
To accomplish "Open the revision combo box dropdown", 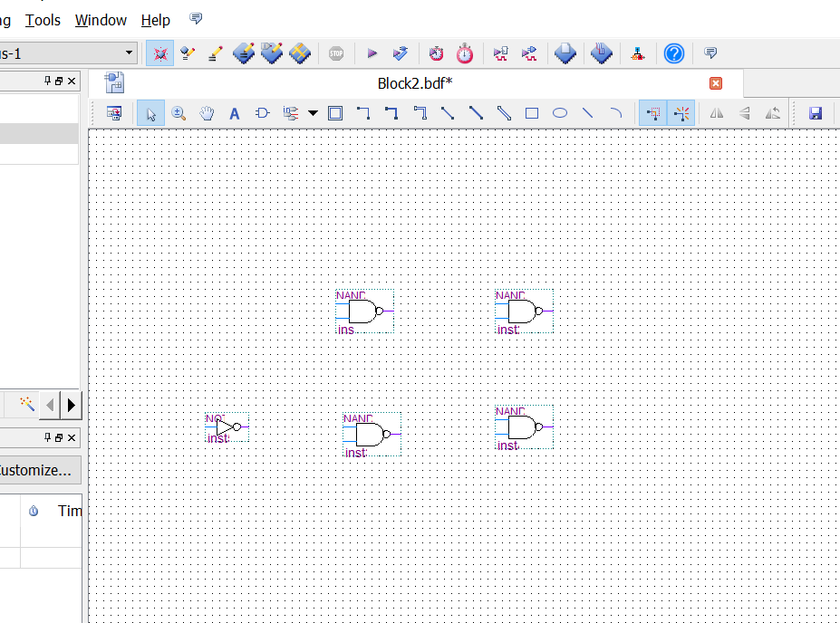I will point(129,53).
